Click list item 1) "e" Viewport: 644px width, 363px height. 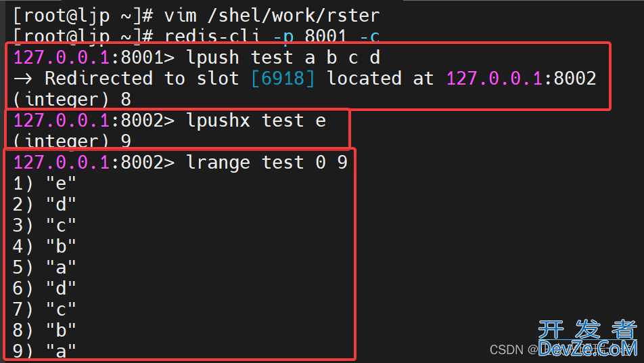coord(45,184)
